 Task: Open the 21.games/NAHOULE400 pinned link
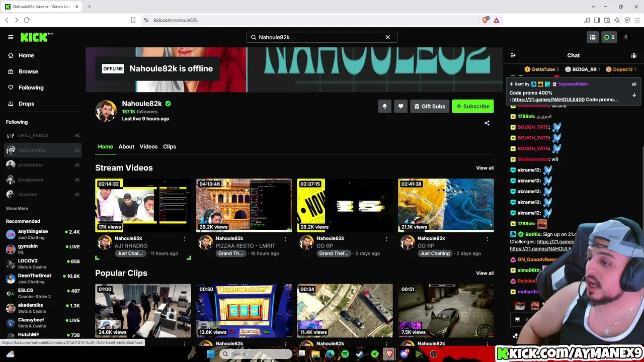tap(548, 100)
